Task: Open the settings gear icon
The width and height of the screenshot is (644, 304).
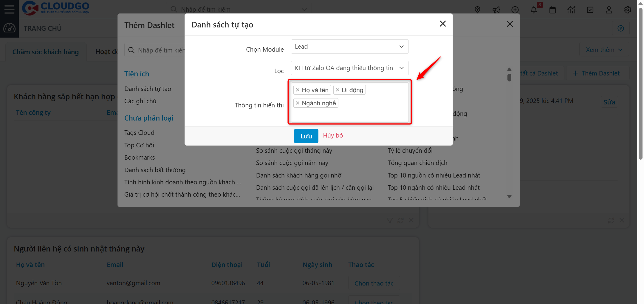Action: [x=628, y=10]
